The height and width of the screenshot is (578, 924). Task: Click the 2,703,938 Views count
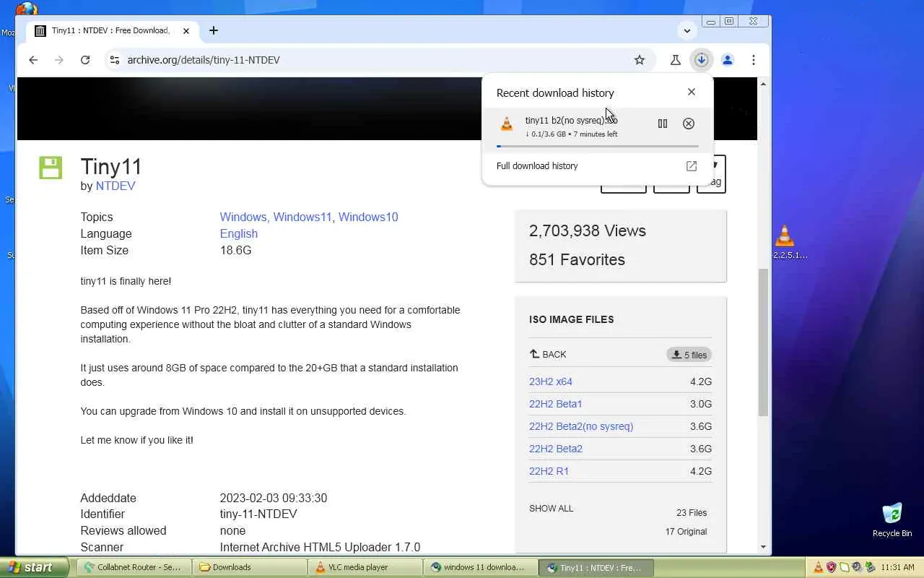(x=588, y=231)
